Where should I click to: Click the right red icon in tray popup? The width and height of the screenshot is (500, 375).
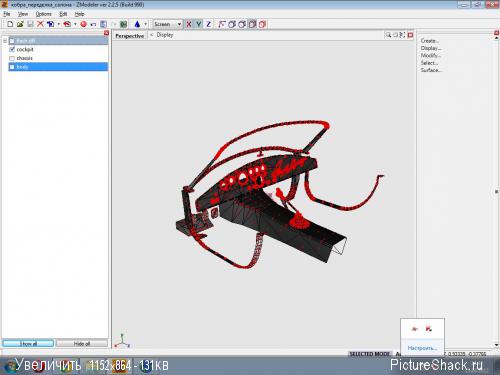tap(429, 329)
